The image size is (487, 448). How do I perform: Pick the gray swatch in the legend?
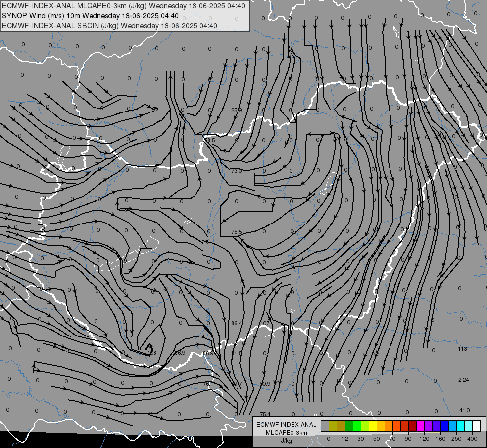325,426
